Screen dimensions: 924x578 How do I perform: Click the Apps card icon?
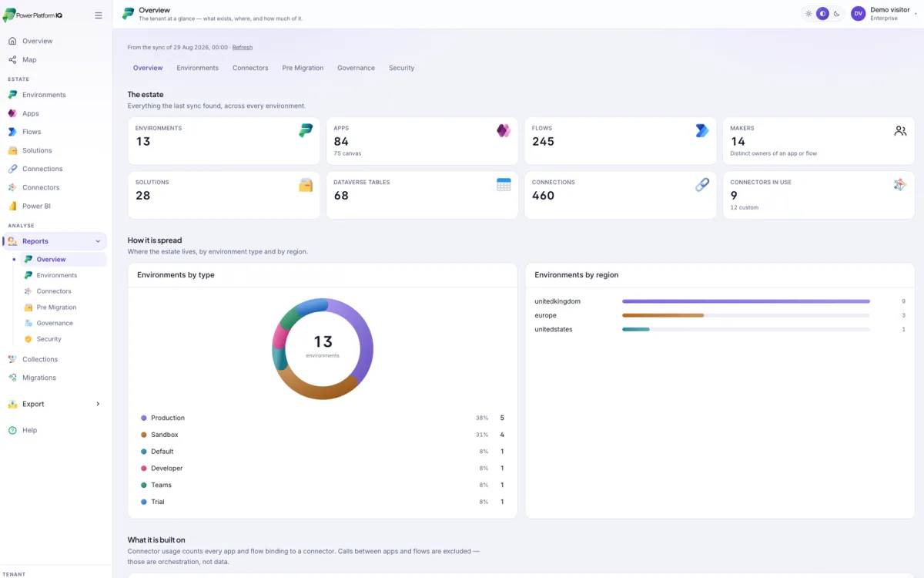(x=504, y=131)
